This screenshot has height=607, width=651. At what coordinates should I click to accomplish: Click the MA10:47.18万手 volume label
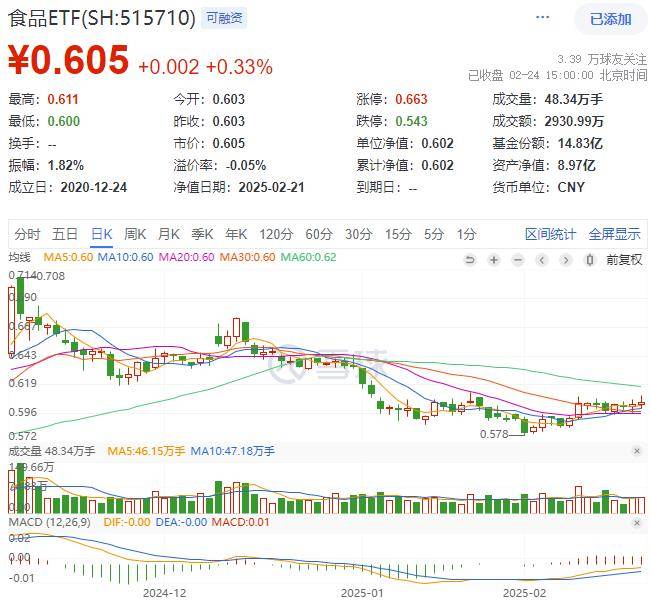pyautogui.click(x=232, y=451)
